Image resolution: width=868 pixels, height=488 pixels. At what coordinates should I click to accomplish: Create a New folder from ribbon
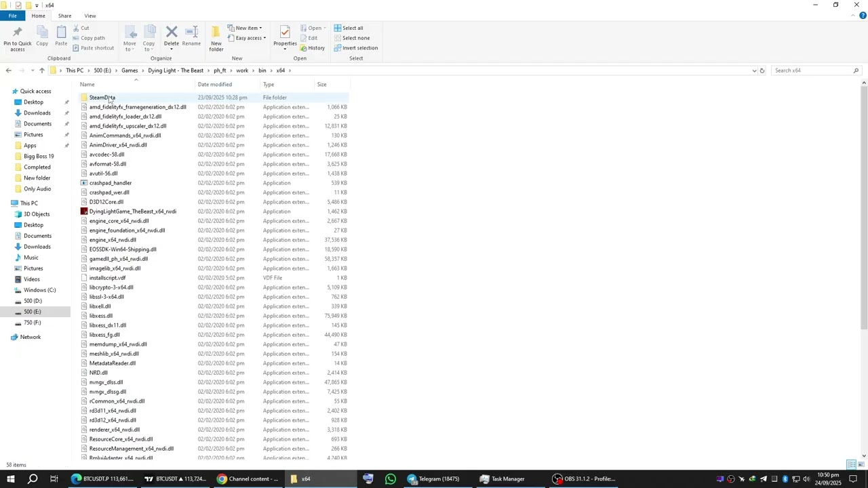[216, 39]
